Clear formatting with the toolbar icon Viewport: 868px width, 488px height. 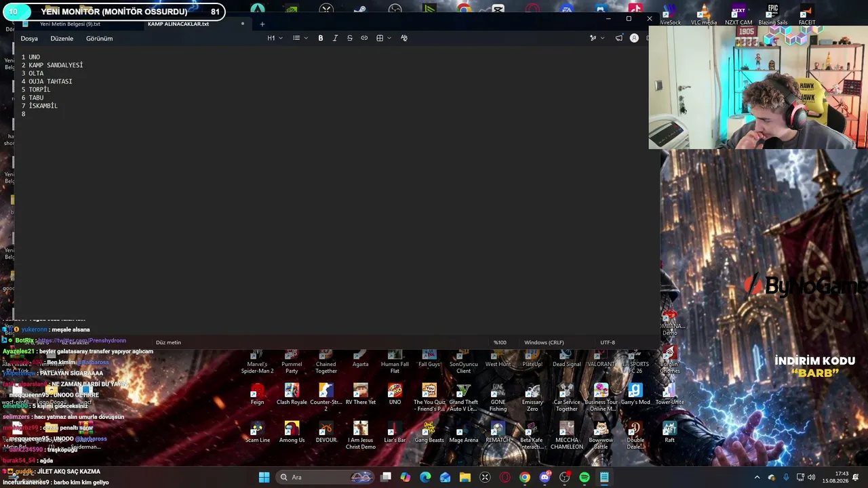point(404,38)
